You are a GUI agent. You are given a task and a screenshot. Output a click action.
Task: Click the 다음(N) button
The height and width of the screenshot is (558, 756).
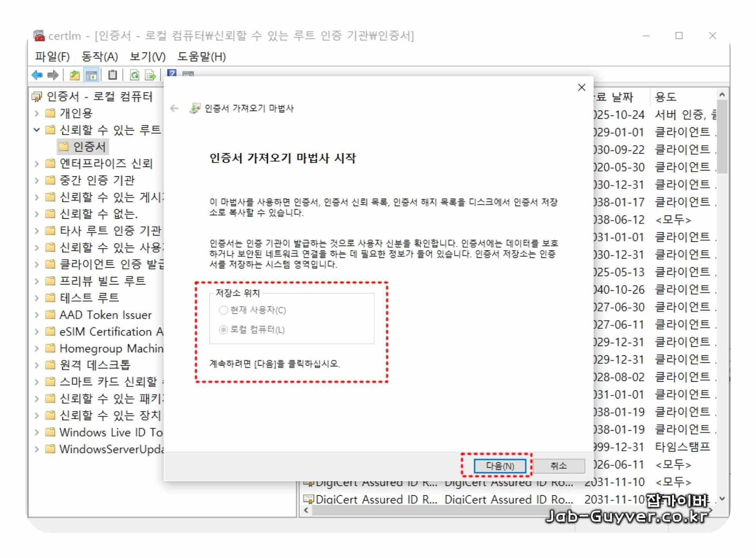coord(499,466)
